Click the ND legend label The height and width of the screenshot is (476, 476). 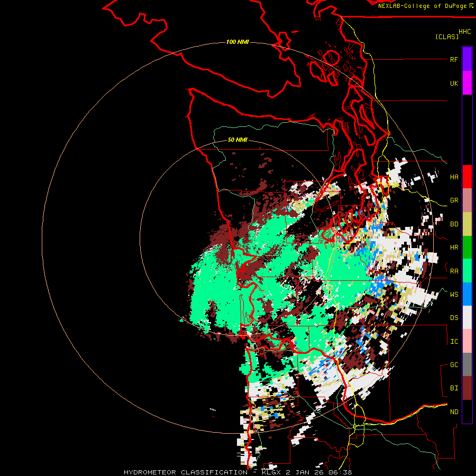point(454,412)
